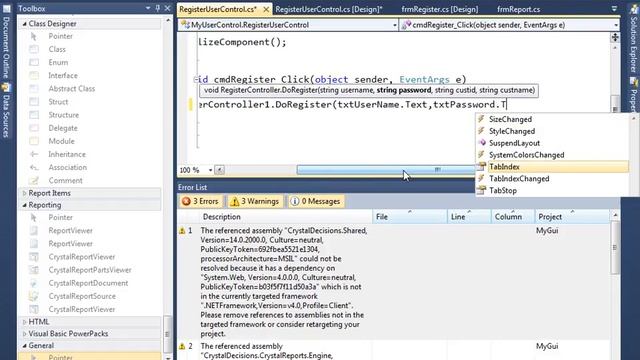Select the CrystalReportDocument icon
This screenshot has height=360, width=640.
tap(34, 283)
